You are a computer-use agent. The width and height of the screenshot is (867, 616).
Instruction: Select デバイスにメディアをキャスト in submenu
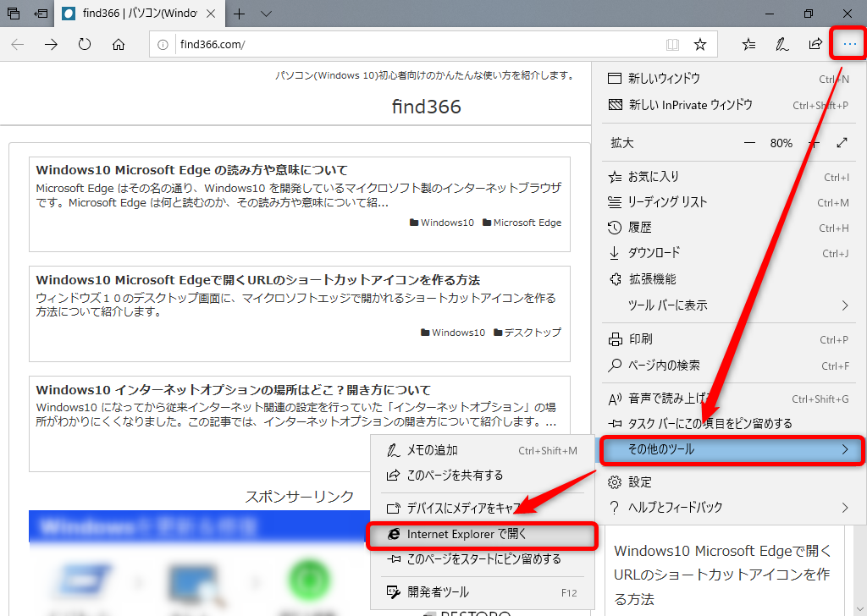[x=482, y=508]
